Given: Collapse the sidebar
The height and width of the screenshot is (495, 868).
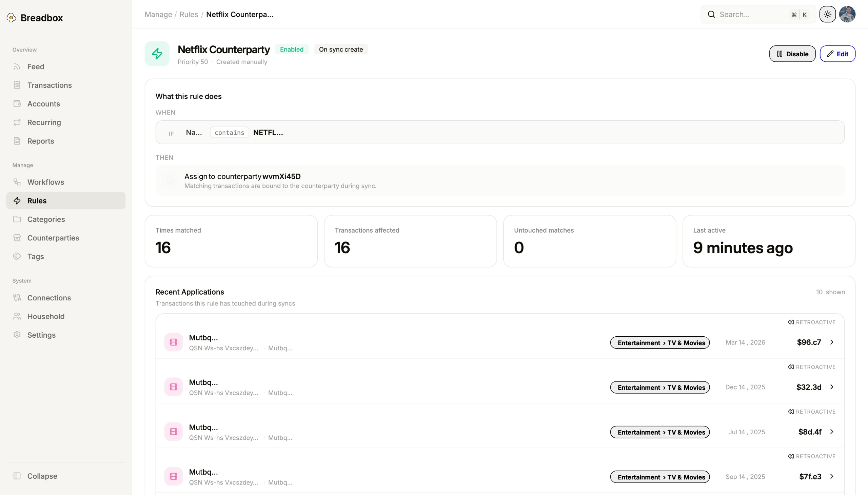Looking at the screenshot, I should [x=66, y=476].
